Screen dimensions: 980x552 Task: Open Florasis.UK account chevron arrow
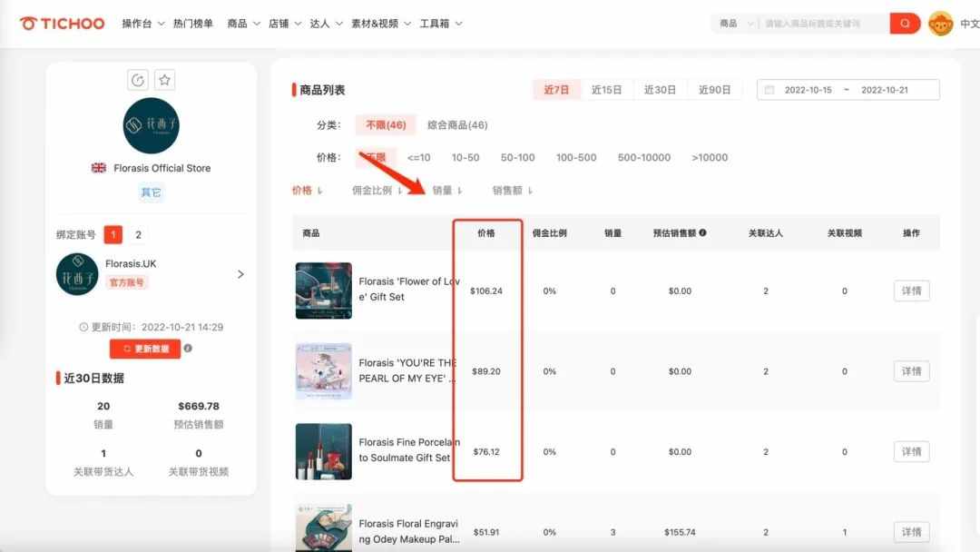(x=240, y=274)
